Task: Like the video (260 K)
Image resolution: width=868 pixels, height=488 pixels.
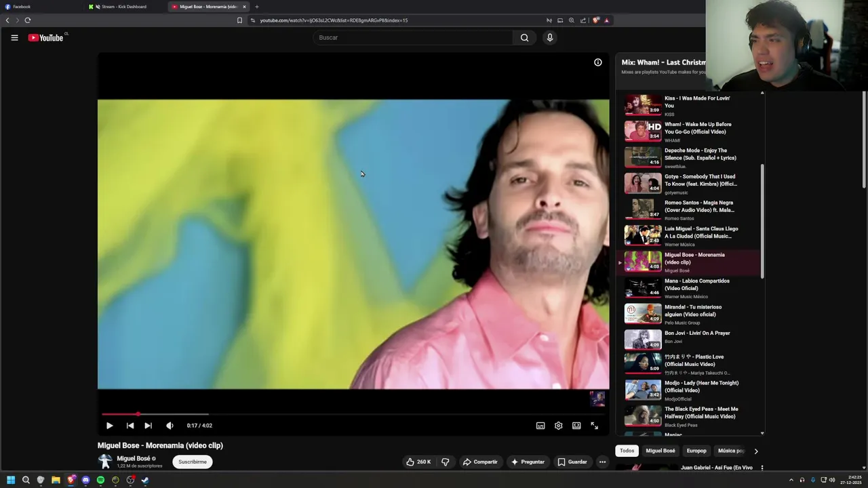Action: [x=418, y=462]
